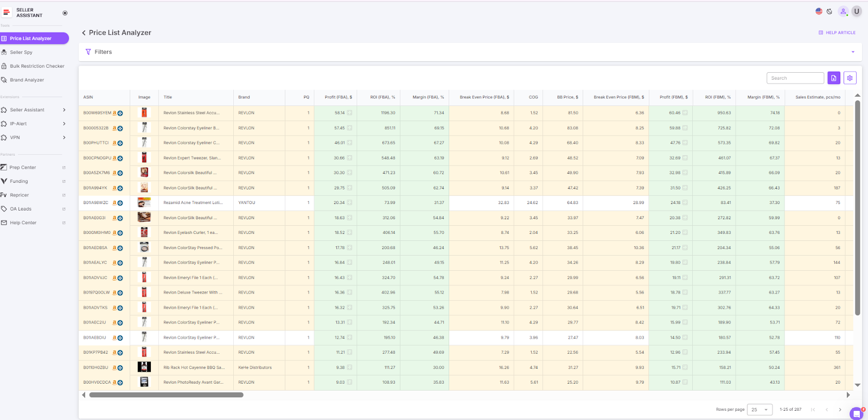Expand the Filters panel arrow

(853, 52)
